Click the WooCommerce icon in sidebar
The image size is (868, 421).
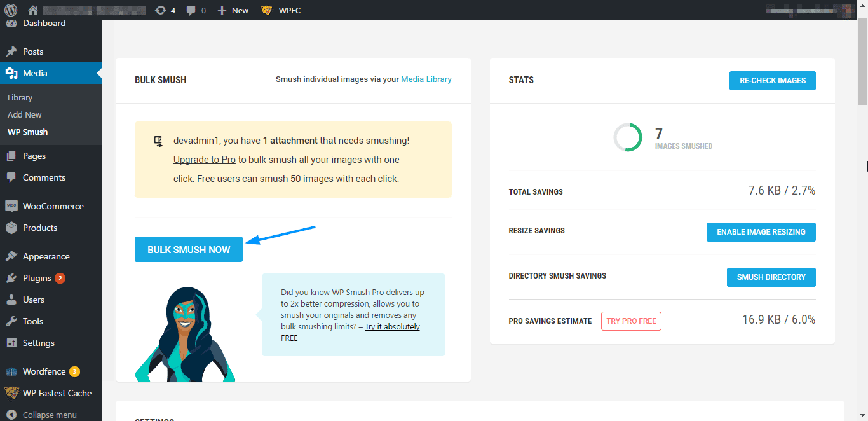pos(11,206)
